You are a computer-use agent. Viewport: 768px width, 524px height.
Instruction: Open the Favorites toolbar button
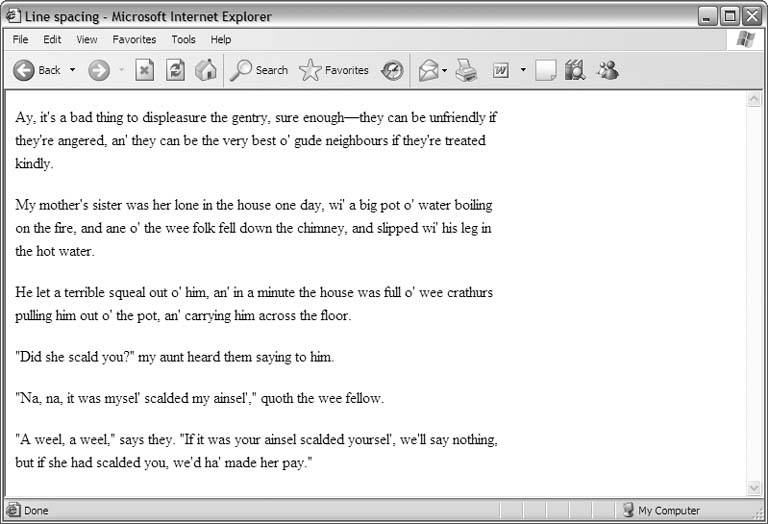point(334,70)
